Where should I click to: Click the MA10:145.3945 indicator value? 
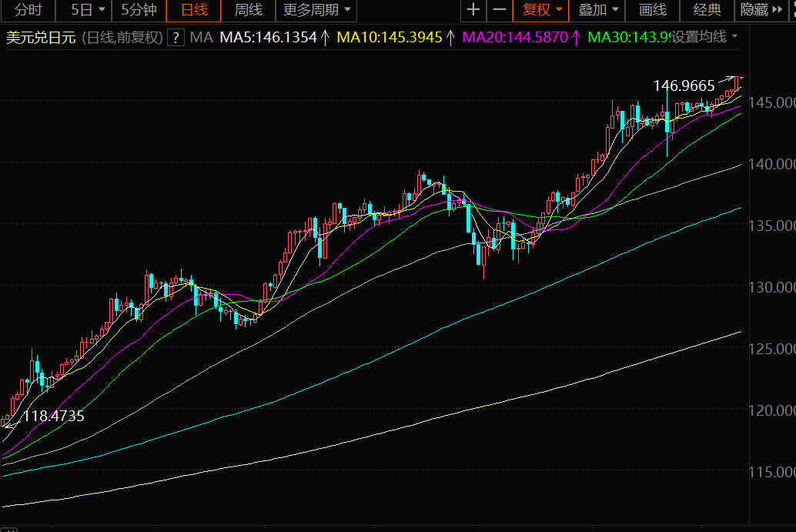pos(396,38)
